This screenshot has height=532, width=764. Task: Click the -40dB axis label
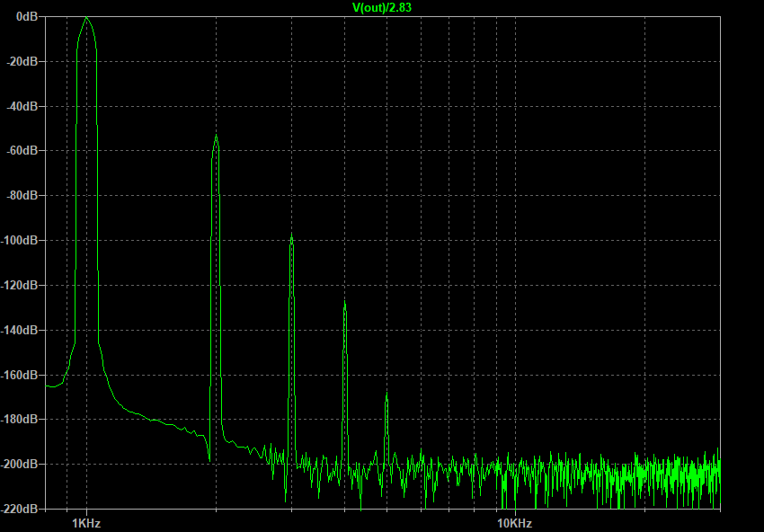point(22,106)
